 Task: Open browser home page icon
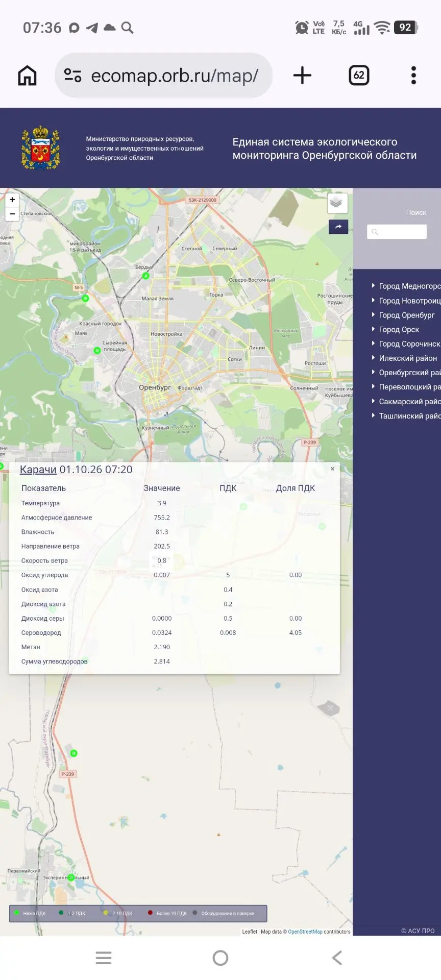27,76
